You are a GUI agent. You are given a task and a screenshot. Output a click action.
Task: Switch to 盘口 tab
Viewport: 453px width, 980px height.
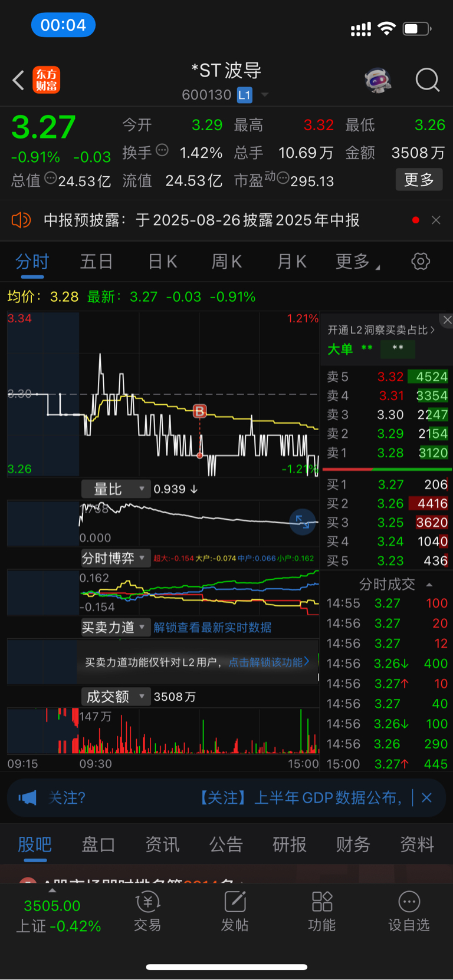[98, 844]
